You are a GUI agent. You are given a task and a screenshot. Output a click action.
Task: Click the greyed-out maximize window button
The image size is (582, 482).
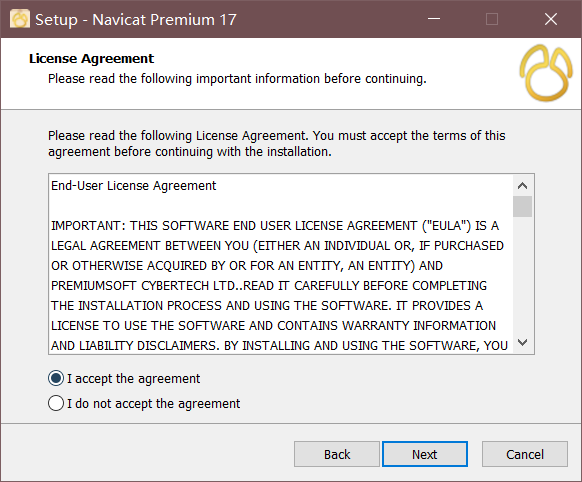[x=492, y=19]
